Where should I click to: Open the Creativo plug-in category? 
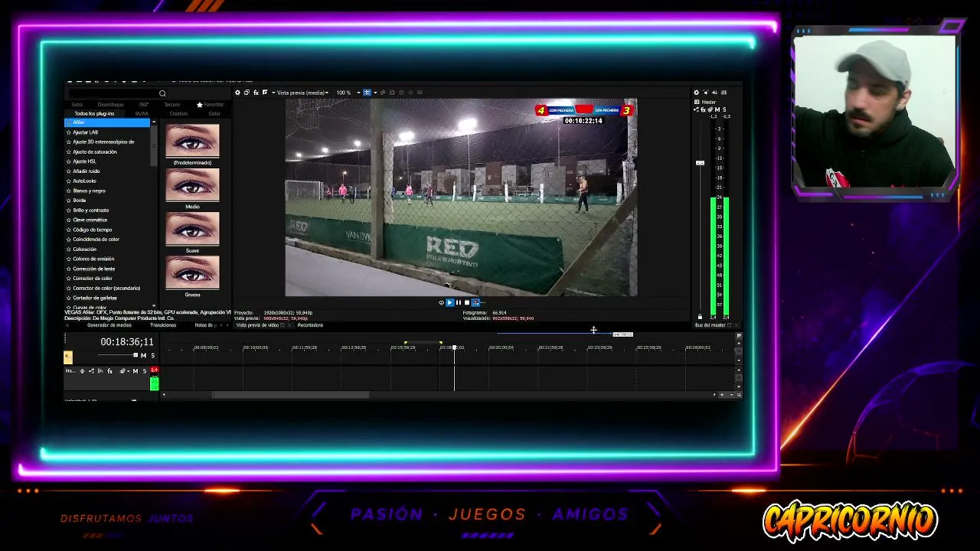tap(178, 113)
